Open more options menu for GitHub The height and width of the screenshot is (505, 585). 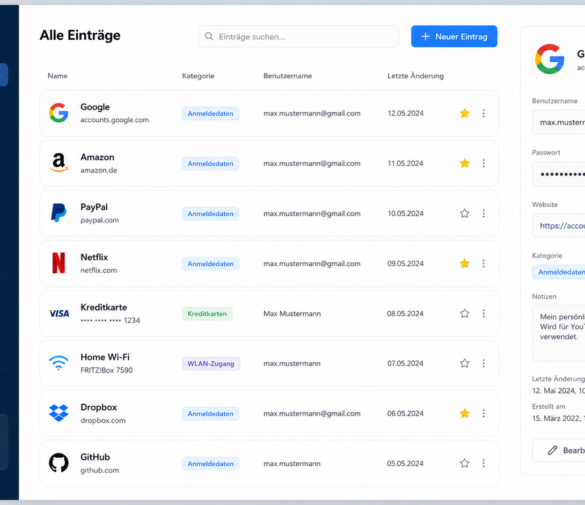(484, 463)
